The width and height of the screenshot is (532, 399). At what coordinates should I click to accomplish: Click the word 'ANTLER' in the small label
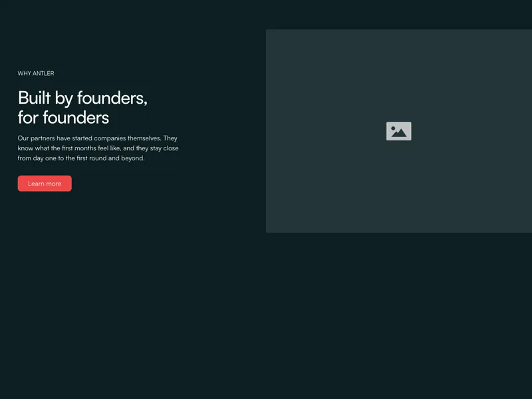point(43,73)
